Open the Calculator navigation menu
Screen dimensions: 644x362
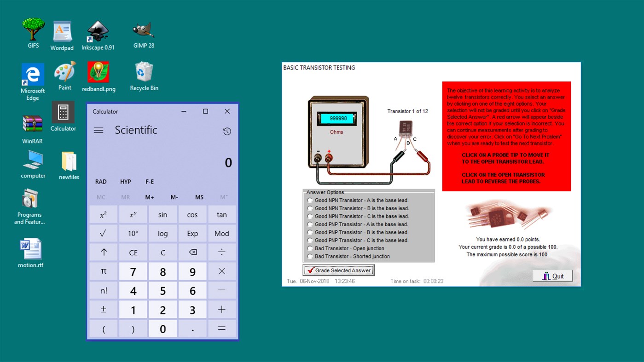tap(98, 130)
